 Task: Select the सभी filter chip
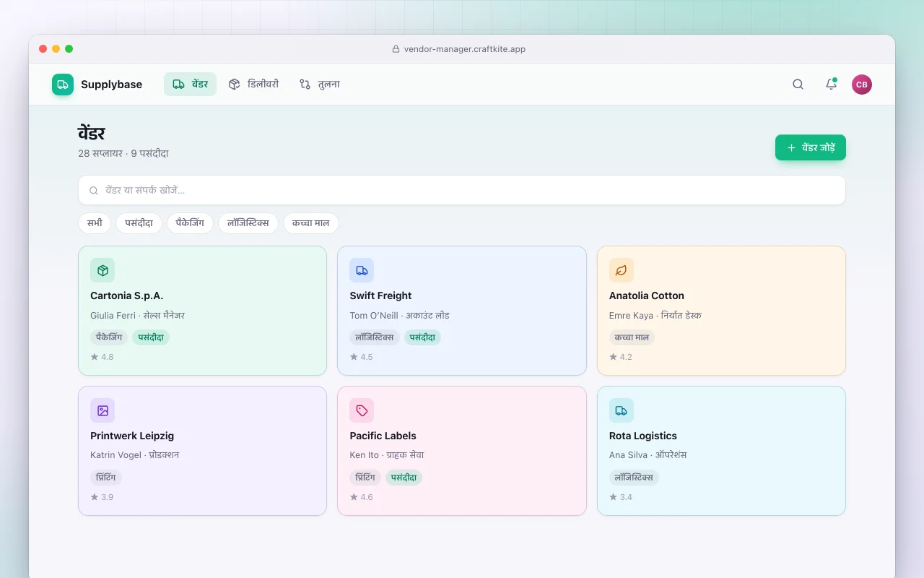pyautogui.click(x=95, y=223)
